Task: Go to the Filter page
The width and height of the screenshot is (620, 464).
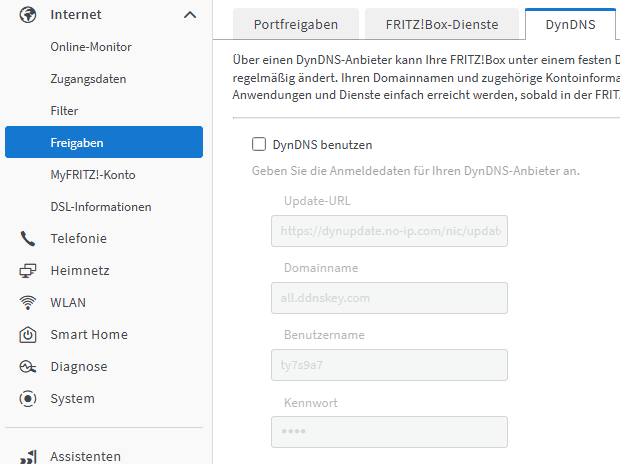Action: pos(64,111)
